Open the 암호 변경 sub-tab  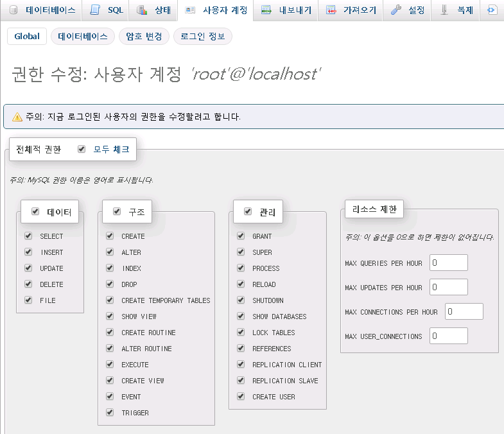tap(144, 36)
